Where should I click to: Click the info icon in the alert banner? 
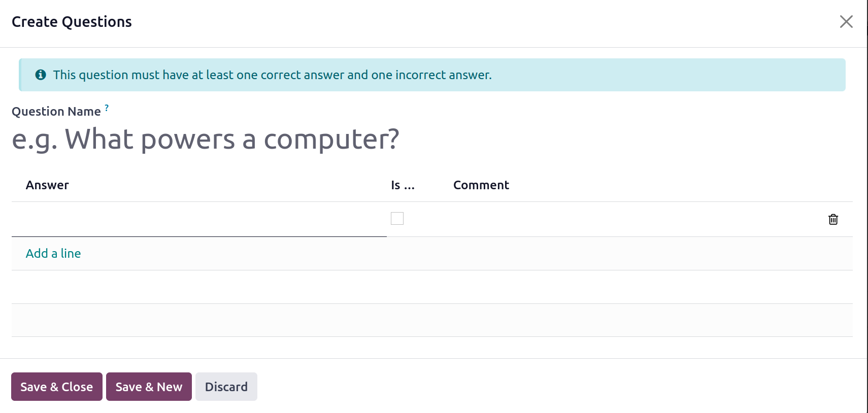[x=41, y=75]
